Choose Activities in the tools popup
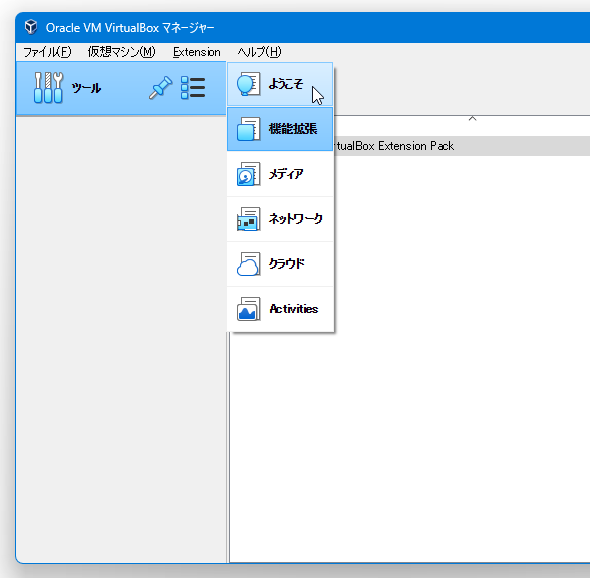 click(x=280, y=309)
